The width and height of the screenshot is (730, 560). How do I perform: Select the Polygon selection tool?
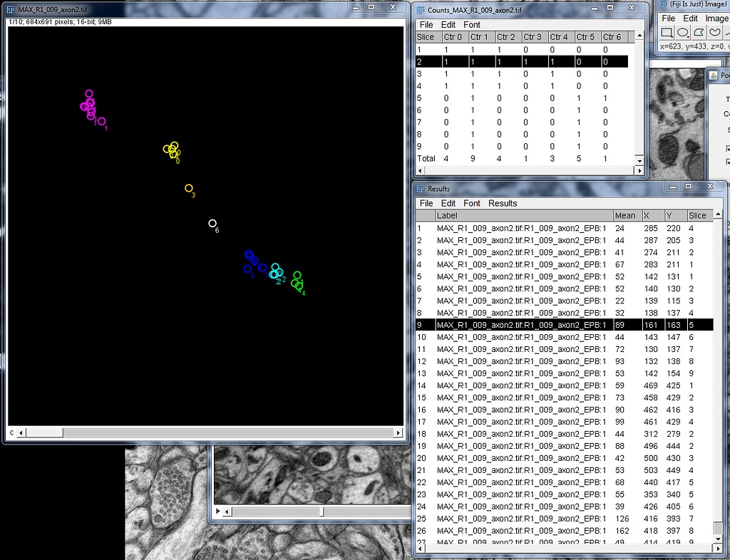point(697,31)
